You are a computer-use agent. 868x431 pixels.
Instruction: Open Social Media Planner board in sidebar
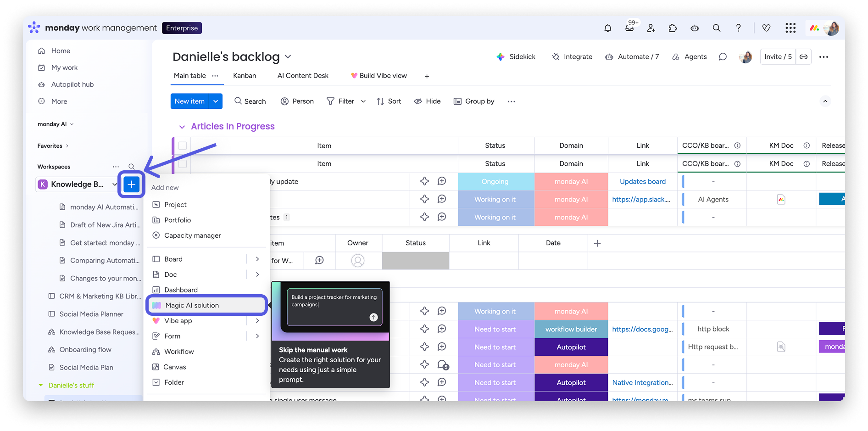pos(91,314)
